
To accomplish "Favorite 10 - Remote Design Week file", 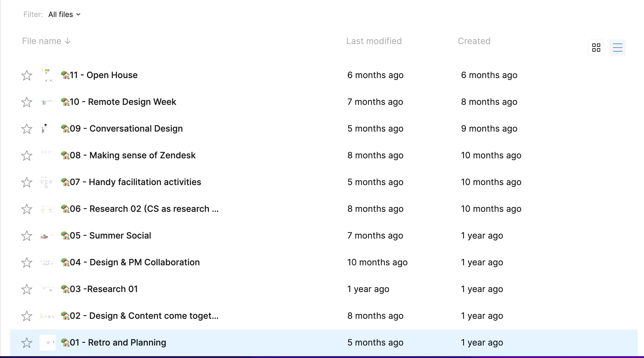I will (27, 102).
